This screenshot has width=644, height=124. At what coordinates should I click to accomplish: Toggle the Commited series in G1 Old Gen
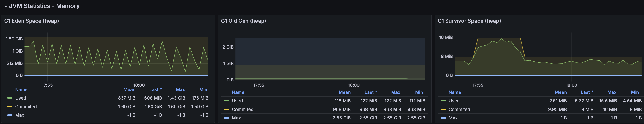coord(243,110)
